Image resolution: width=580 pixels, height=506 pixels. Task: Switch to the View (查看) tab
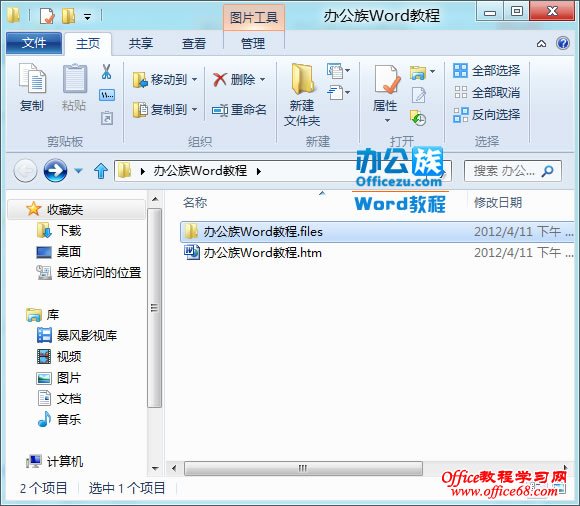coord(194,44)
